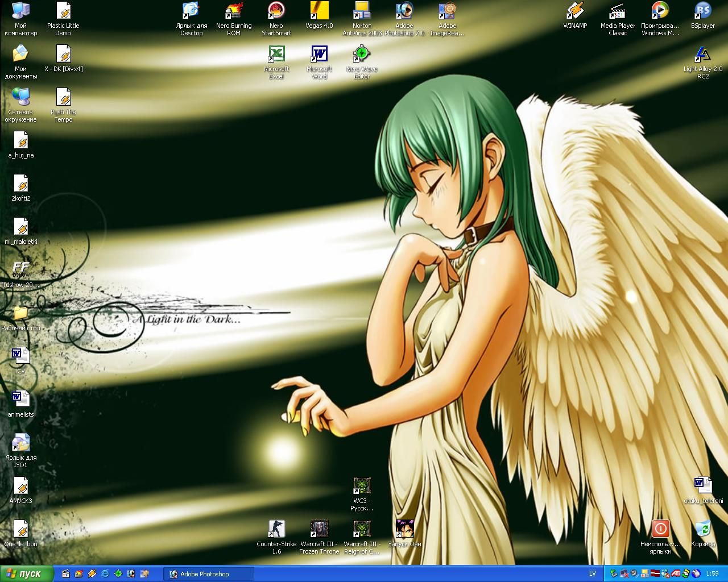This screenshot has width=728, height=582.
Task: Launch Norton AntiVirus 2003 shortcut
Action: (x=362, y=19)
